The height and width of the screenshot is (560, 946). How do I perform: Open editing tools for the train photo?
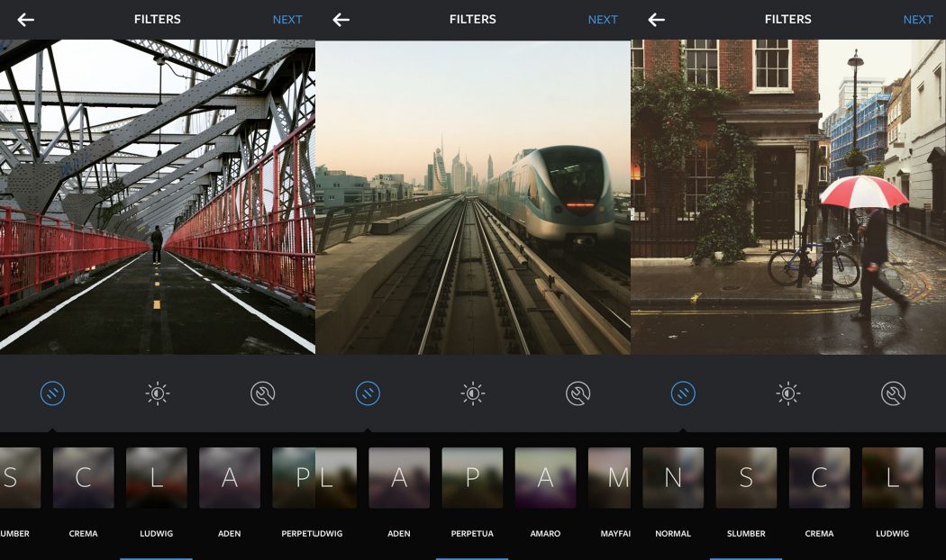click(x=578, y=392)
